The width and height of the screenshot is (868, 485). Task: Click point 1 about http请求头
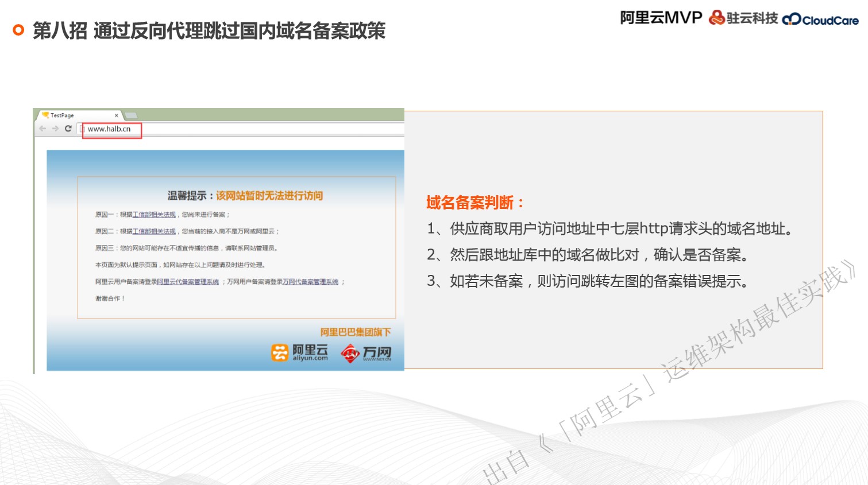click(x=610, y=229)
